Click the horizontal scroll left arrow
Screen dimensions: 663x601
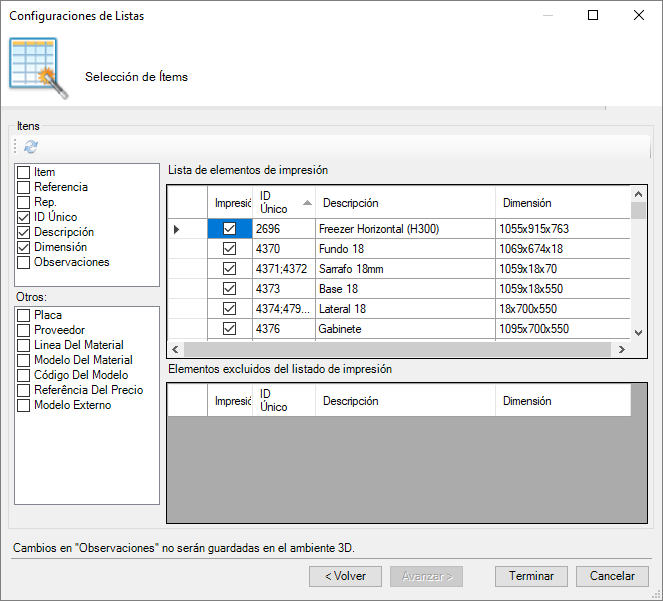[175, 349]
